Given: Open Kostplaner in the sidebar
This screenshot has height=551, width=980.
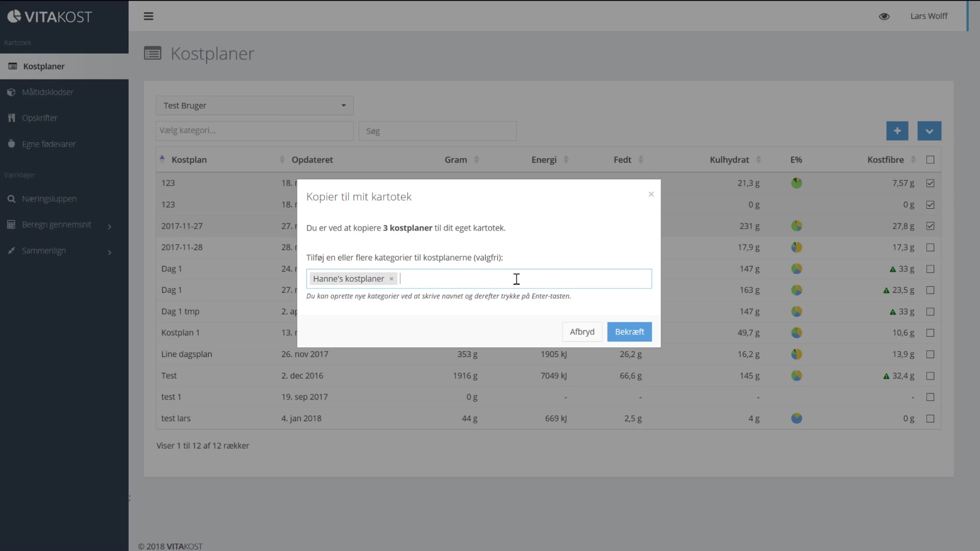Looking at the screenshot, I should point(44,66).
